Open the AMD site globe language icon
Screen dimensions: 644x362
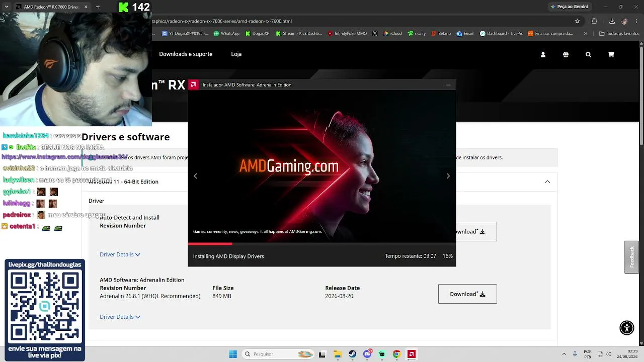tap(566, 54)
